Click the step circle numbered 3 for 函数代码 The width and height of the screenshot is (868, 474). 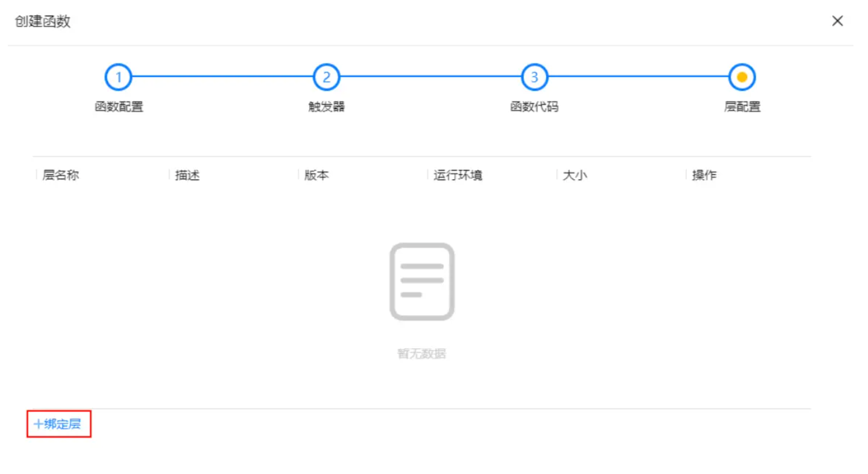point(534,77)
